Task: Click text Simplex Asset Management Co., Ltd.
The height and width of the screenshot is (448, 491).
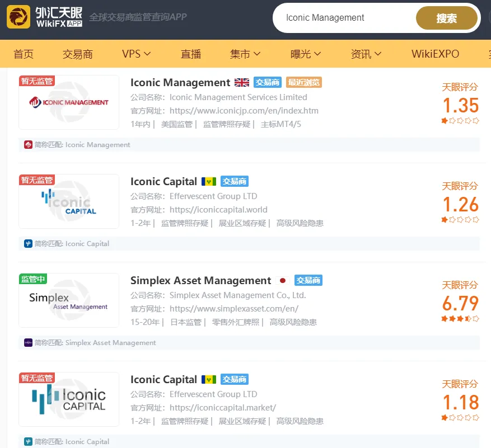Action: [238, 295]
